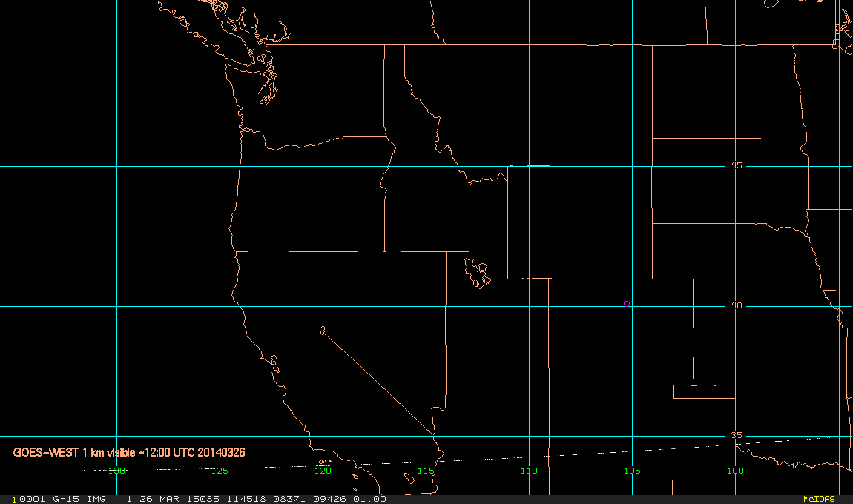Image resolution: width=853 pixels, height=504 pixels.
Task: Click the 08371 line value in status bar
Action: [289, 499]
